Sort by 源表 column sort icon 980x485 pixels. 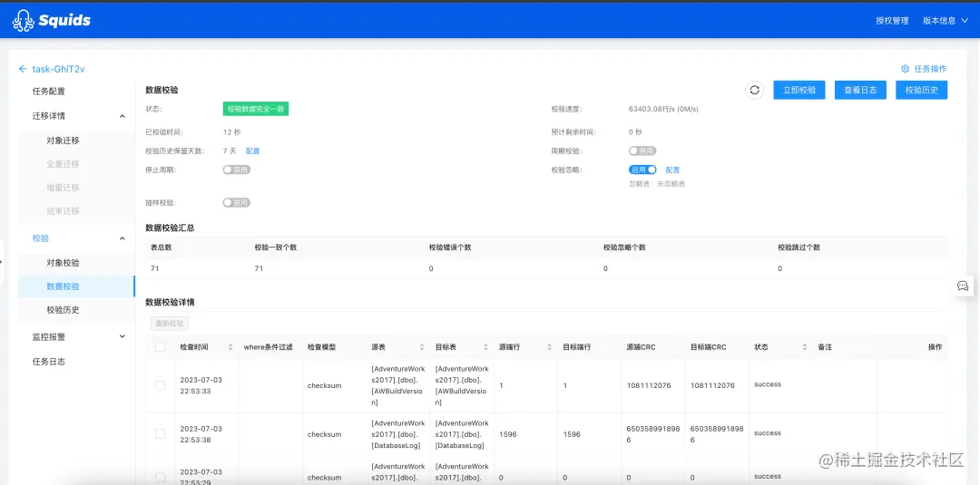tap(422, 347)
